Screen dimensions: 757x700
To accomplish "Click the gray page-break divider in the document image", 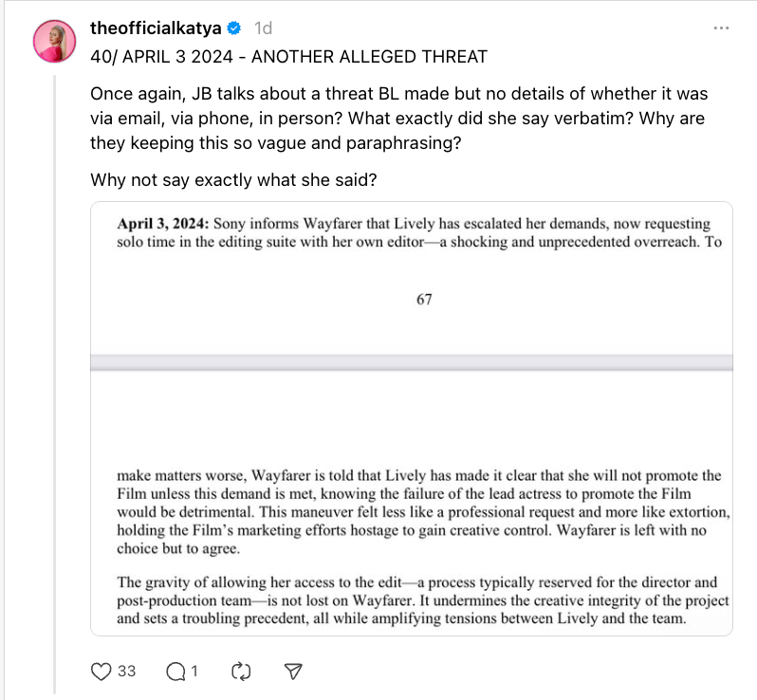I will (x=411, y=363).
